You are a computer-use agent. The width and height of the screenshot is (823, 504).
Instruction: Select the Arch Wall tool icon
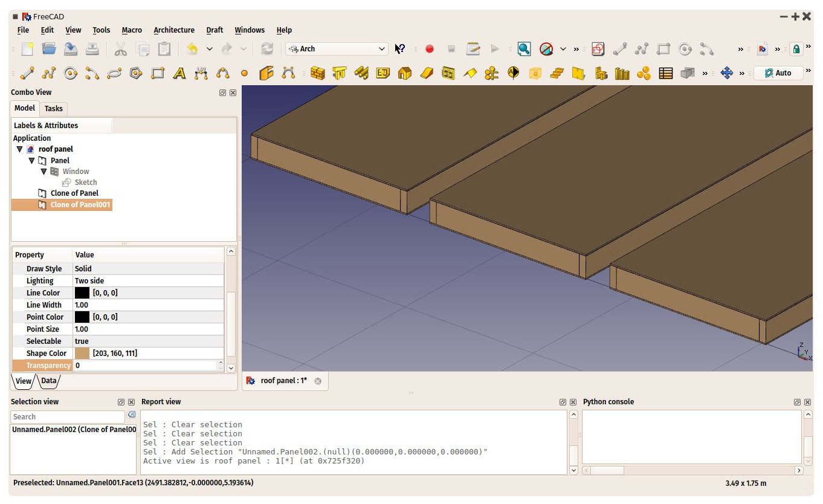coord(317,73)
